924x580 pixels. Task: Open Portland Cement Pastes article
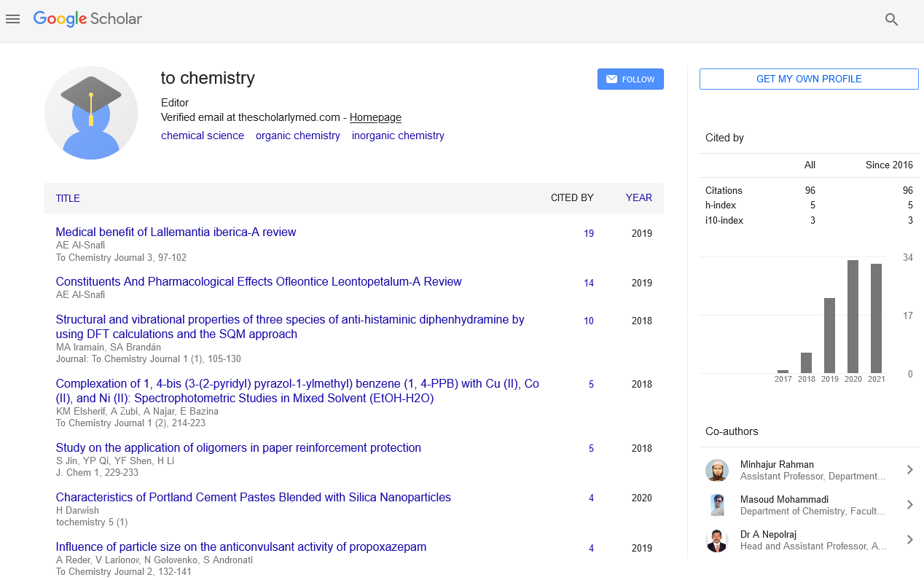pyautogui.click(x=253, y=498)
